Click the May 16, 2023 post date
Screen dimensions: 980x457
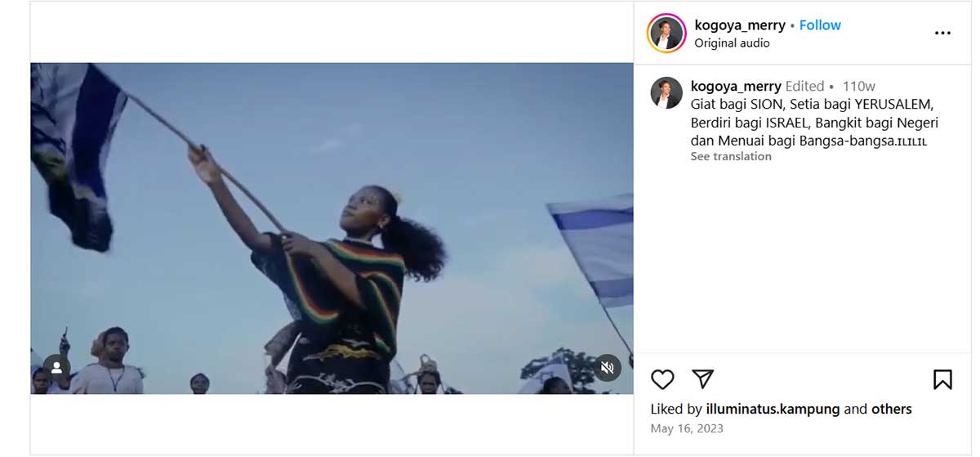tap(687, 428)
